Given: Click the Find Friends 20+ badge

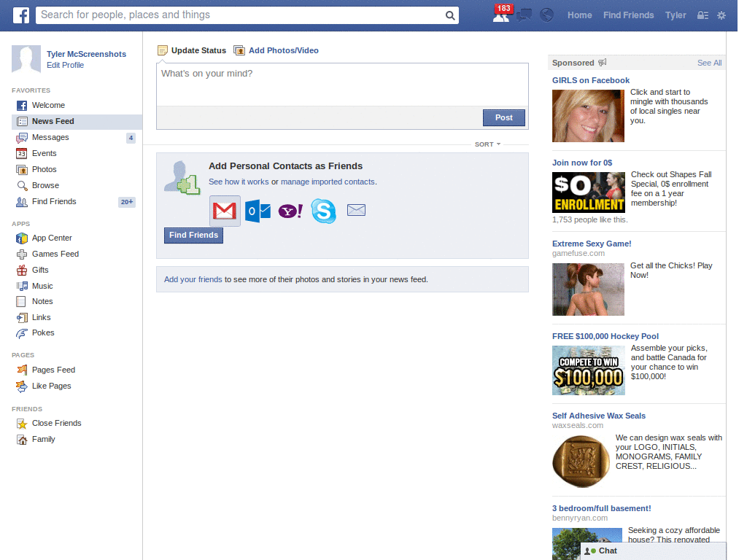Looking at the screenshot, I should [x=127, y=202].
